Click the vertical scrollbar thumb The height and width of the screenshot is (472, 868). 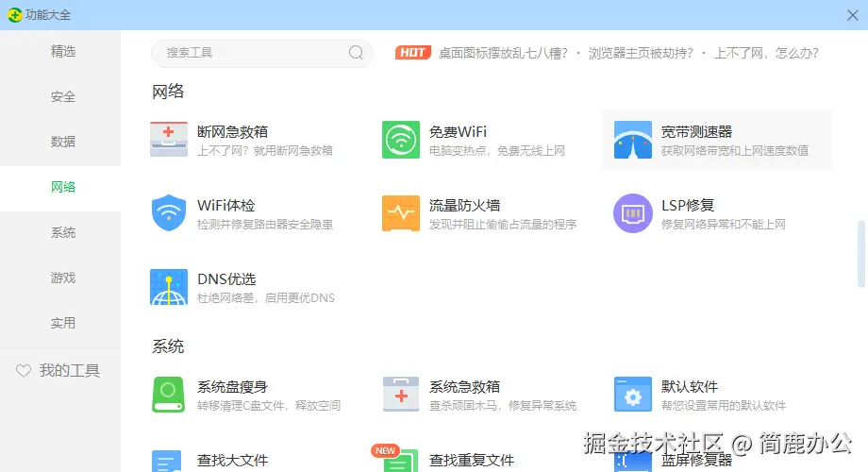860,254
